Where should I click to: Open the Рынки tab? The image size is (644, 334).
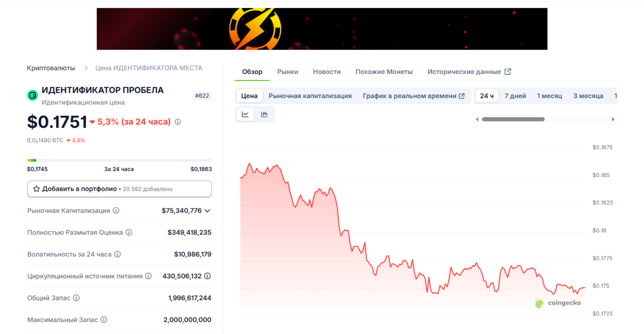(x=288, y=72)
